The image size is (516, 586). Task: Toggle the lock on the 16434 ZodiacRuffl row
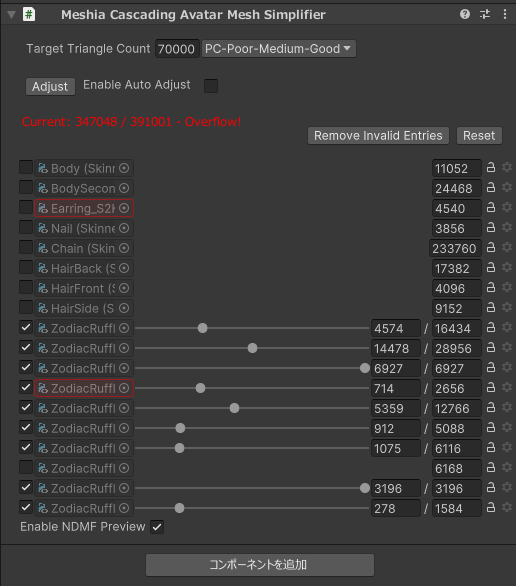coord(491,328)
